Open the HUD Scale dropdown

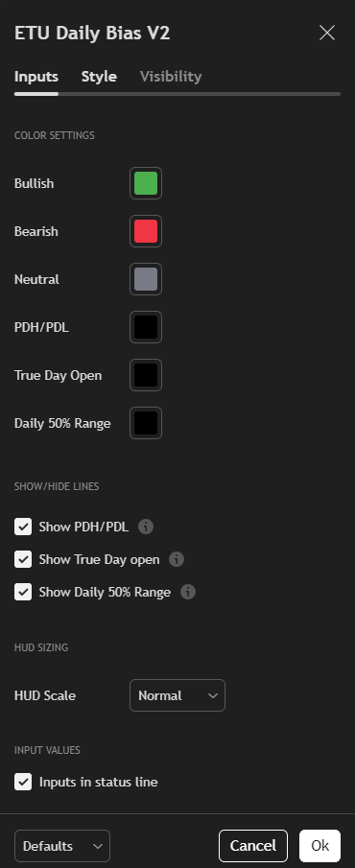coord(177,695)
